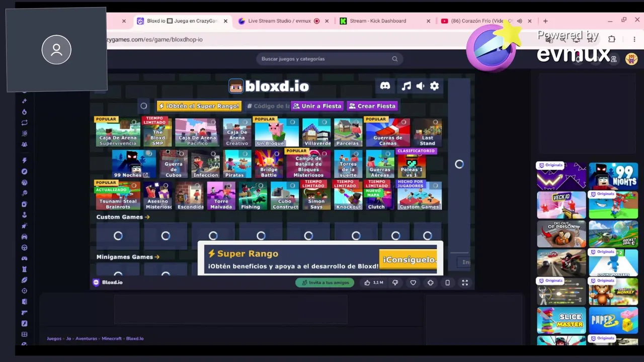Open Simon Says game tile

click(316, 196)
